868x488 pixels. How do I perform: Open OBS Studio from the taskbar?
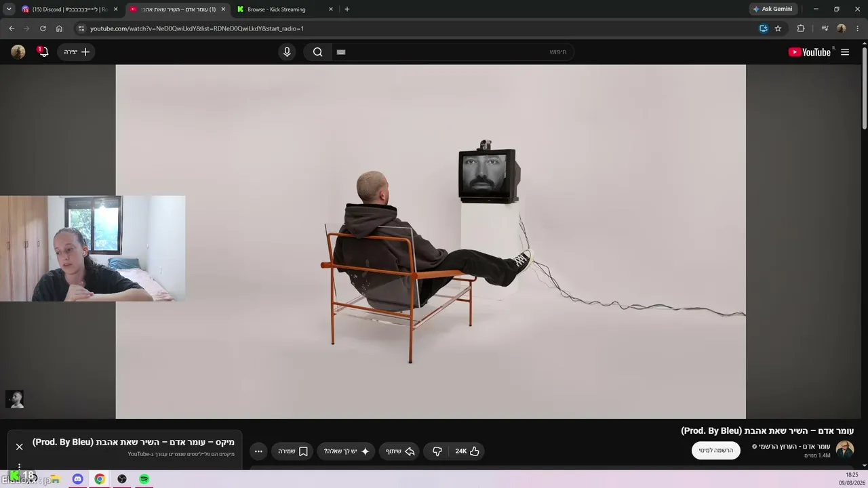[122, 479]
